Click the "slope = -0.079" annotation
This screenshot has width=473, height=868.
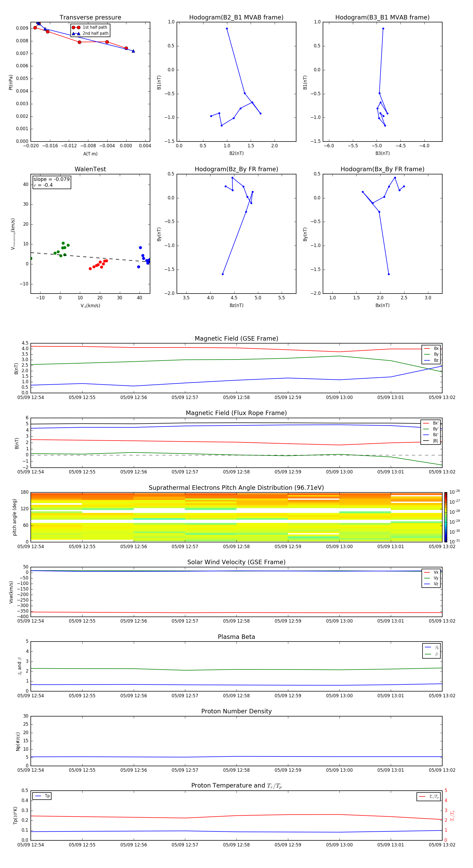(x=52, y=179)
